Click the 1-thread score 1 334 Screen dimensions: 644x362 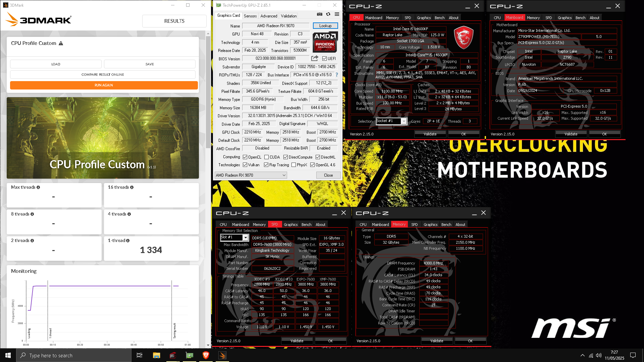coord(151,250)
